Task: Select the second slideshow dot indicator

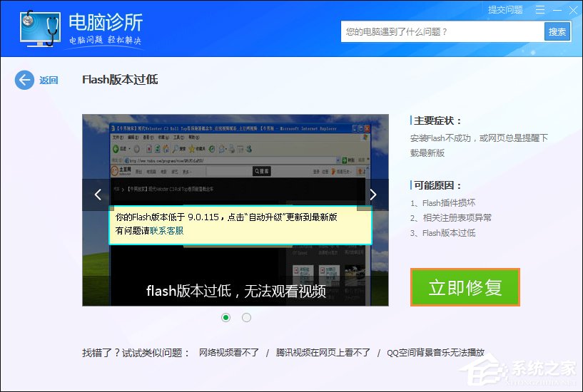Action: tap(246, 317)
